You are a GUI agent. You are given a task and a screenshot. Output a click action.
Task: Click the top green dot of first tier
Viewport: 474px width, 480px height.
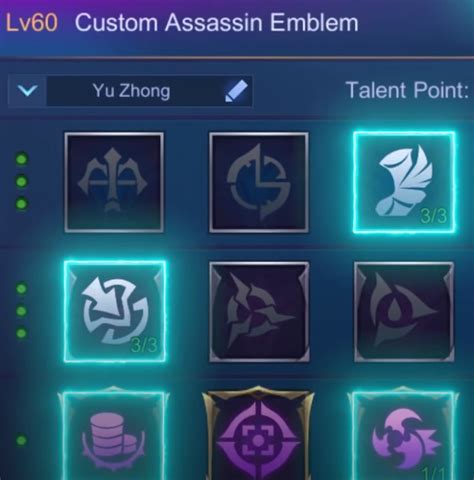pos(22,159)
